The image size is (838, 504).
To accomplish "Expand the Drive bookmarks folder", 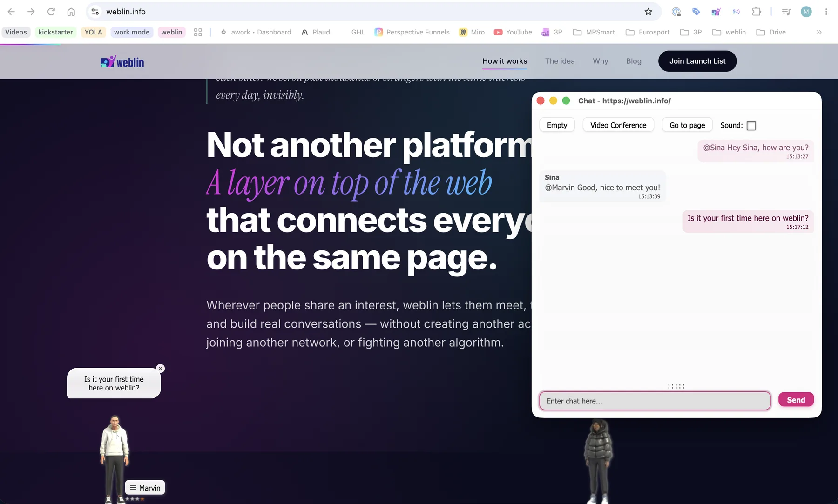I will tap(771, 32).
